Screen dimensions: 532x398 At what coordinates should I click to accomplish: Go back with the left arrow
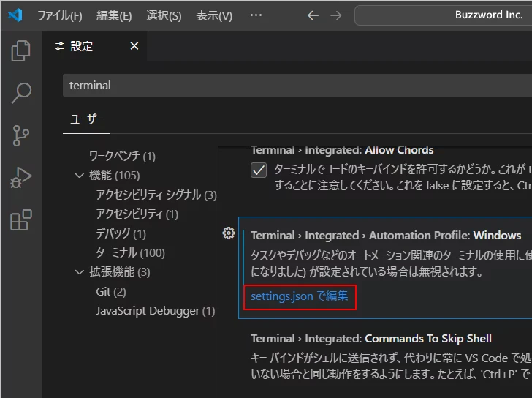click(313, 15)
